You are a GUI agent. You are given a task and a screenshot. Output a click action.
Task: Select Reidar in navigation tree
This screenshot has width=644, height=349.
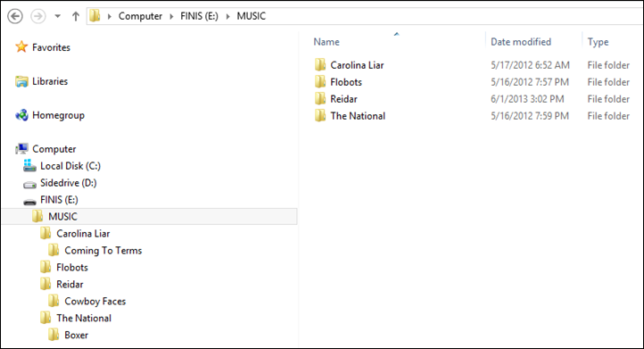tap(70, 284)
